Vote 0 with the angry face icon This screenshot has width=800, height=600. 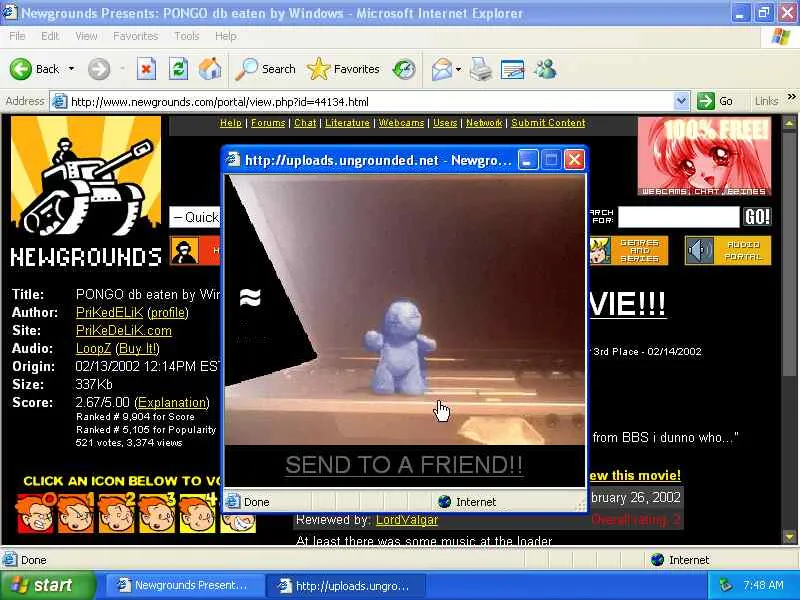click(35, 512)
